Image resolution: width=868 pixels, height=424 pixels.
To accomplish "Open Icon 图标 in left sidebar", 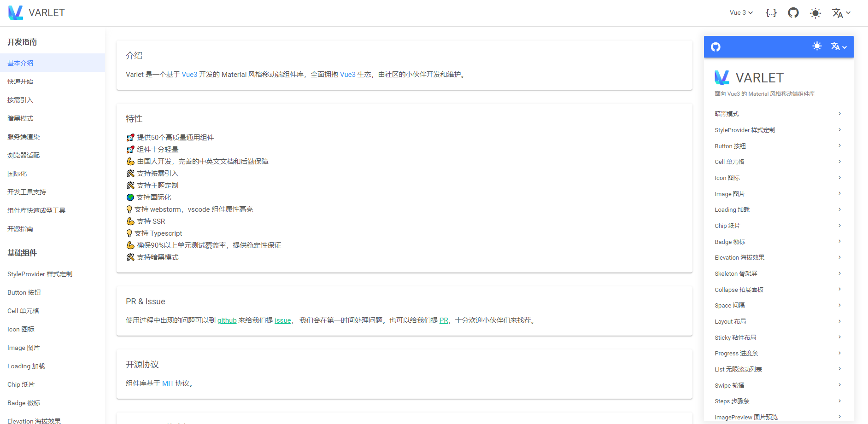I will coord(53,329).
